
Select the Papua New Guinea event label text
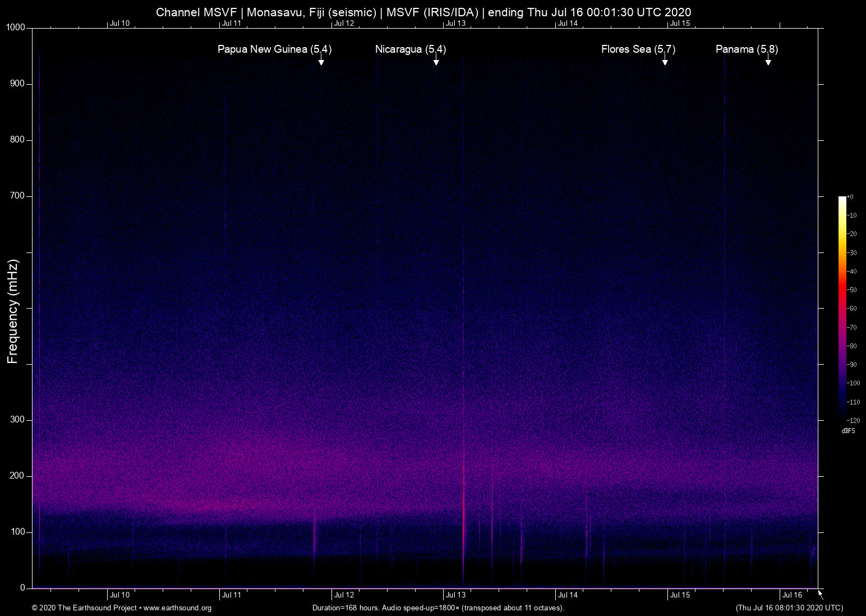[x=274, y=49]
